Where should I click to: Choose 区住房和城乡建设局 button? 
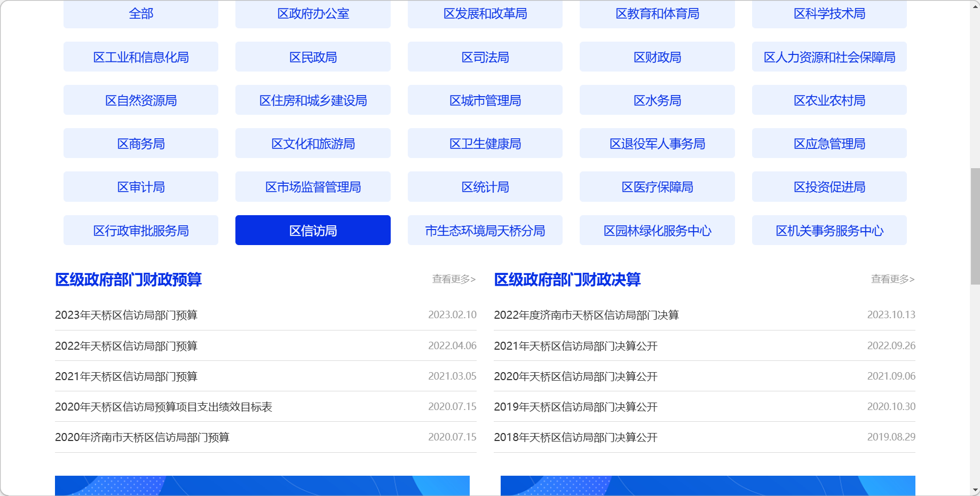pyautogui.click(x=313, y=100)
